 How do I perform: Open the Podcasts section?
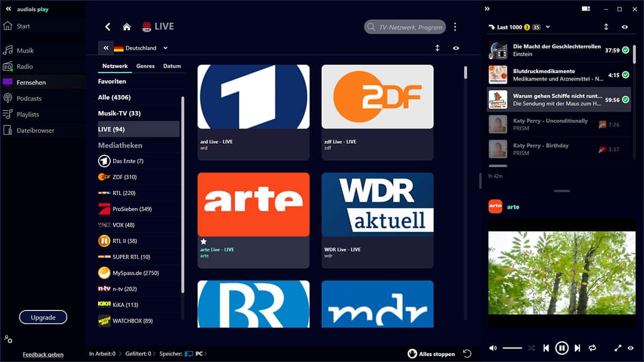click(x=29, y=98)
